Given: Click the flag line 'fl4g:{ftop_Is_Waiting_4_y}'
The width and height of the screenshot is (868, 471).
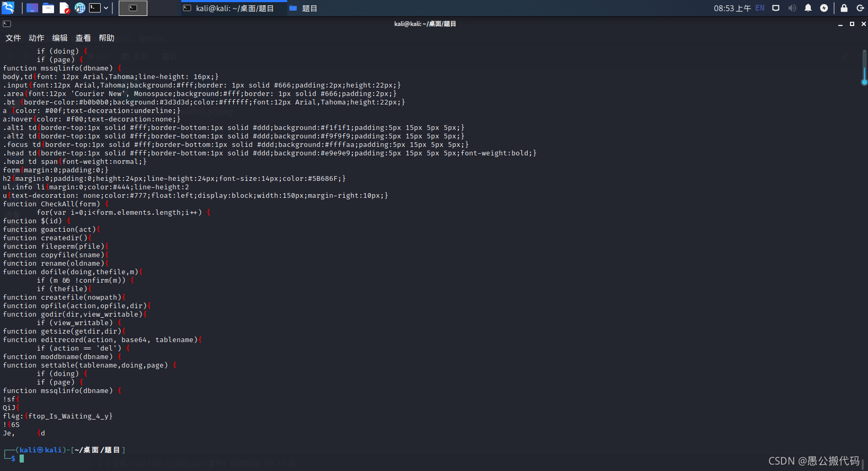Looking at the screenshot, I should [58, 416].
